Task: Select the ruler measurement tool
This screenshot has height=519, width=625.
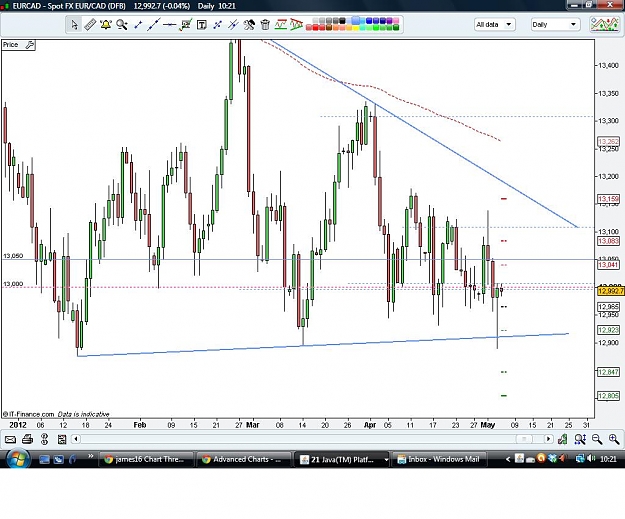Action: tap(90, 25)
